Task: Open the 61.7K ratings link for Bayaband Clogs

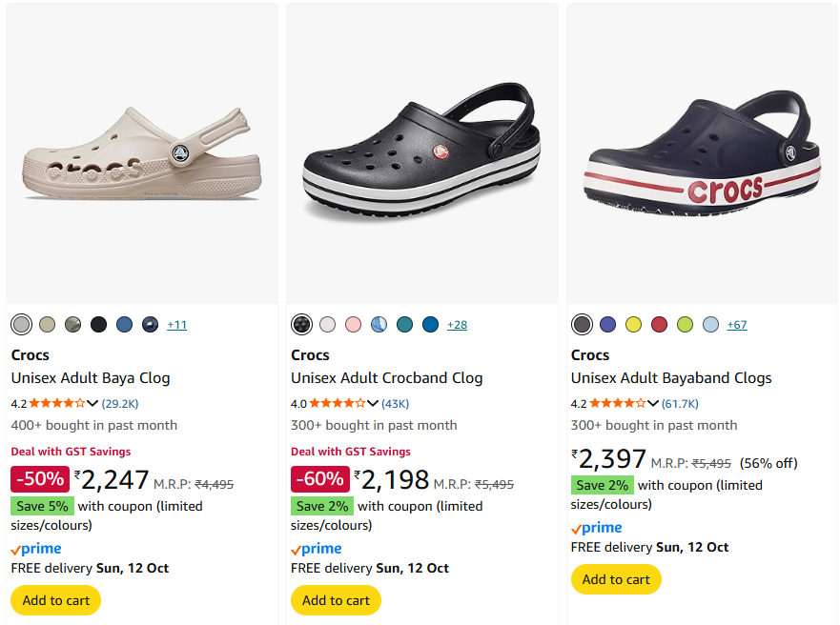Action: [680, 403]
